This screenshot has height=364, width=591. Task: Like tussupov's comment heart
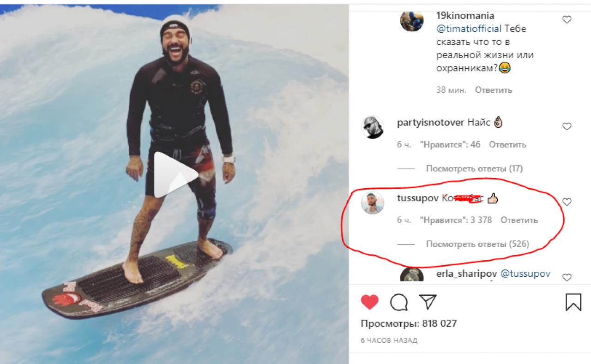(x=567, y=202)
